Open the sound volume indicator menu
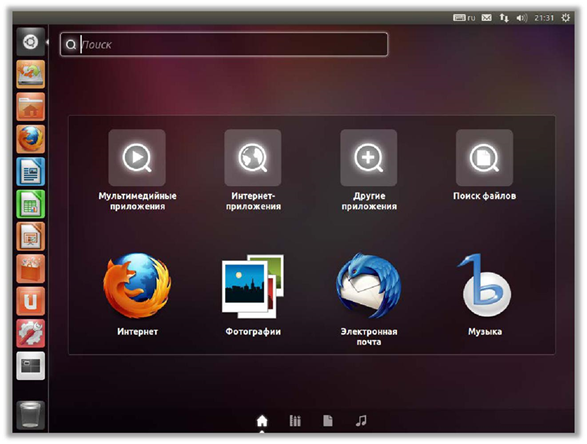587x444 pixels. [521, 18]
